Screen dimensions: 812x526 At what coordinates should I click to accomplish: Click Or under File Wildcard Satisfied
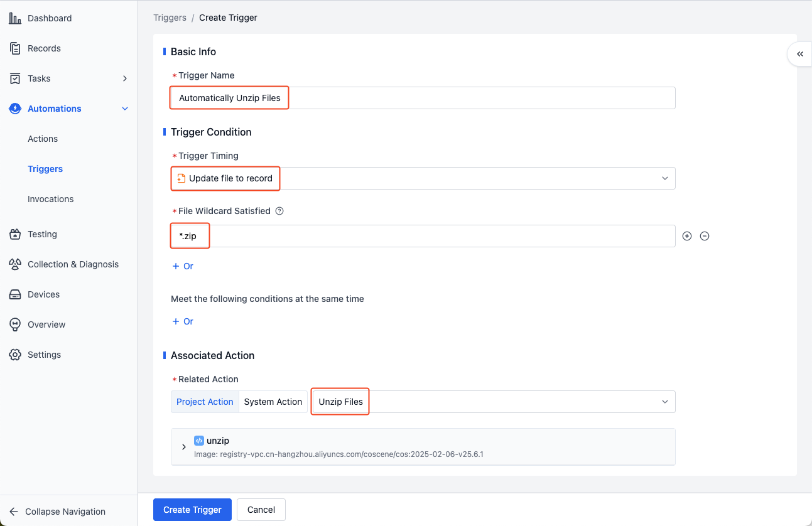[183, 266]
